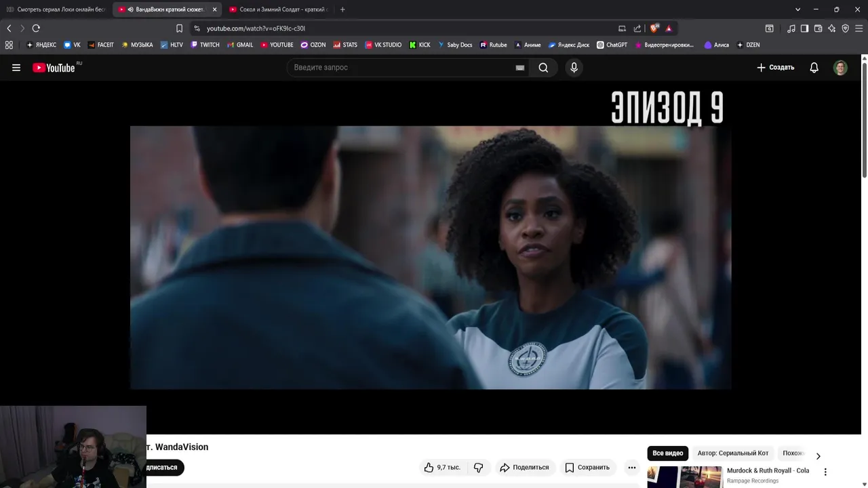Image resolution: width=868 pixels, height=488 pixels.
Task: Open the Алиса bookmark
Action: click(x=717, y=45)
